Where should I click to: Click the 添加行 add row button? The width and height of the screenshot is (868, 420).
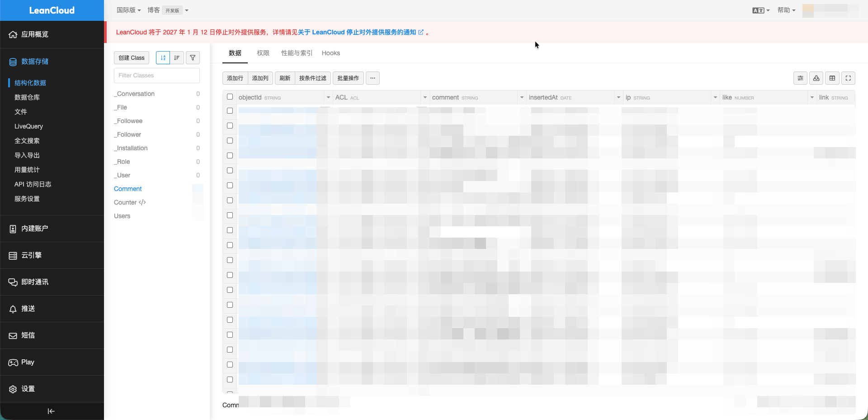coord(235,78)
